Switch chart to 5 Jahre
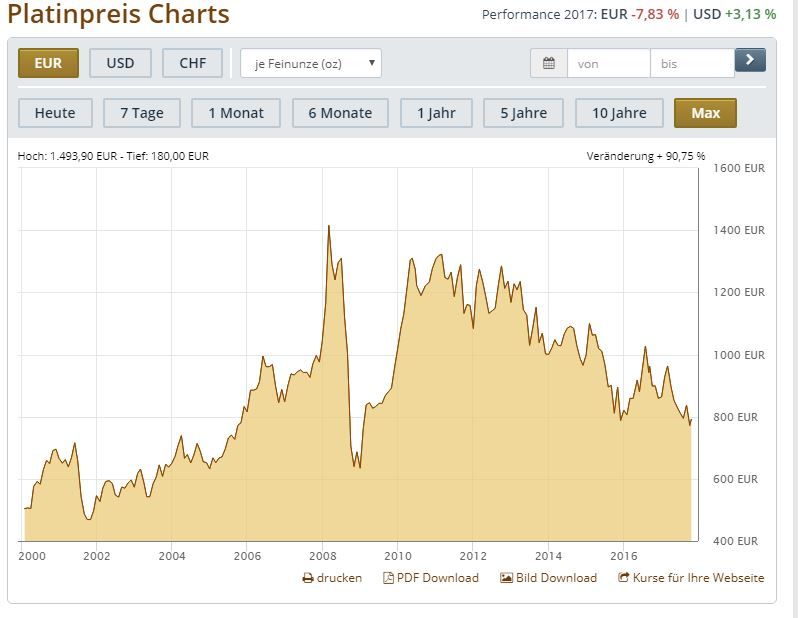 [523, 113]
